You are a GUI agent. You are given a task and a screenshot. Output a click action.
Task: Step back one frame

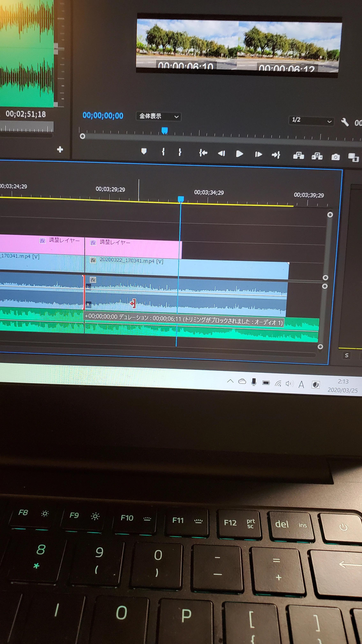(221, 153)
